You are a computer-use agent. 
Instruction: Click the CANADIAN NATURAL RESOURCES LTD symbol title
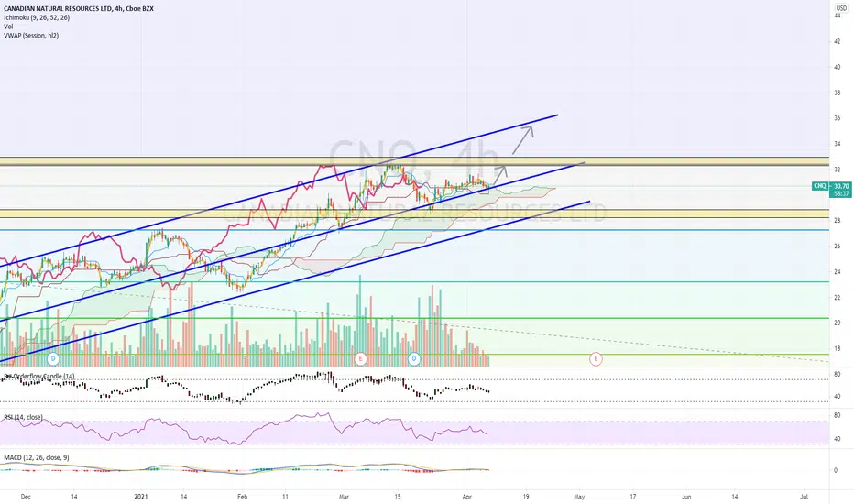click(x=79, y=9)
